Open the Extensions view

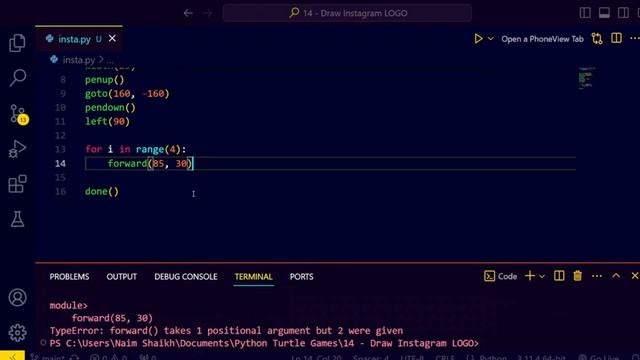(18, 184)
